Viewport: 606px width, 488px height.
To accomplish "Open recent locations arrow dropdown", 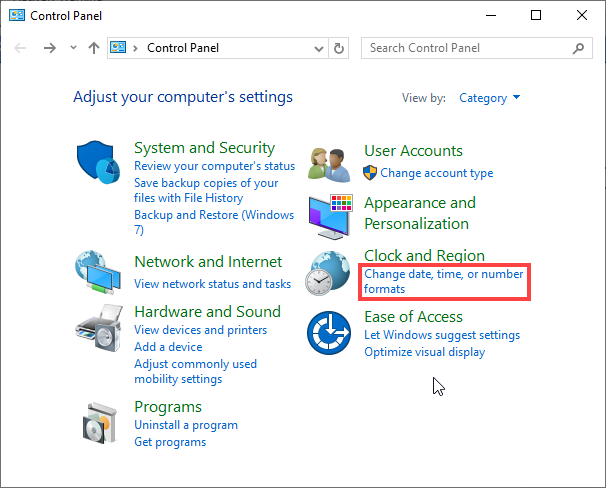I will point(73,48).
